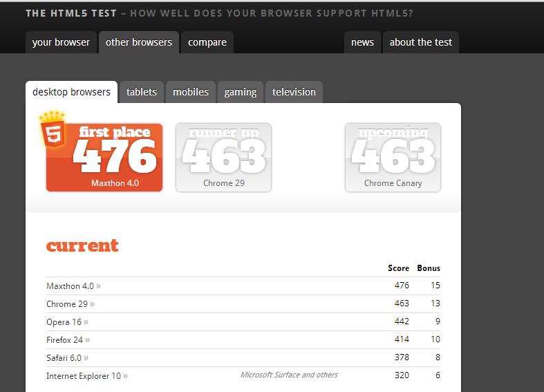Open Maxthon 4.0 row in results list
The image size is (544, 392).
point(73,286)
